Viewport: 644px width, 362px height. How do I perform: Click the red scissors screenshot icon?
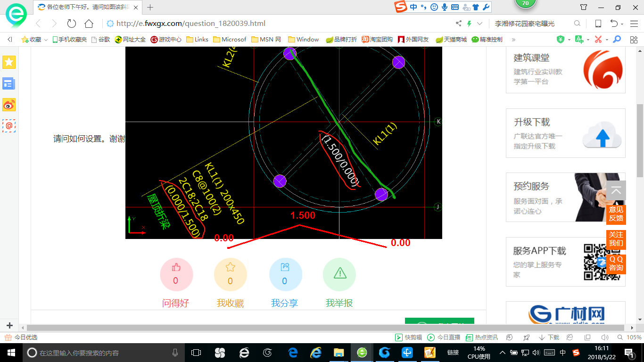point(598,40)
